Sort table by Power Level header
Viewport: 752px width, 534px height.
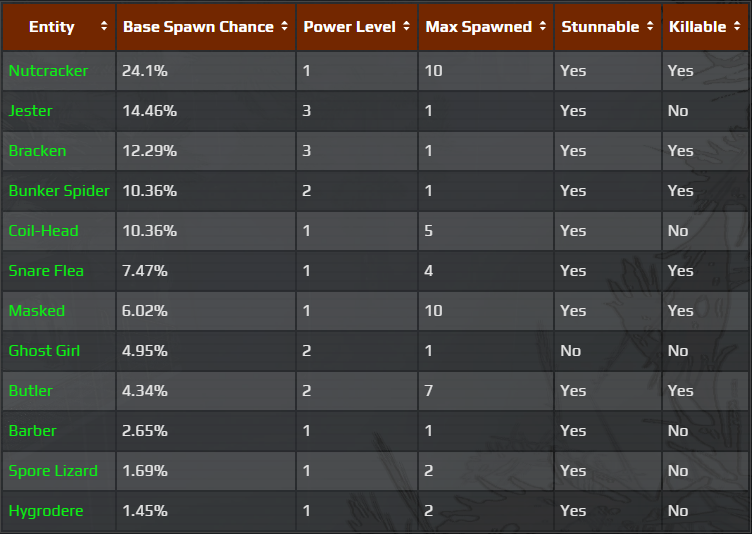coord(349,27)
